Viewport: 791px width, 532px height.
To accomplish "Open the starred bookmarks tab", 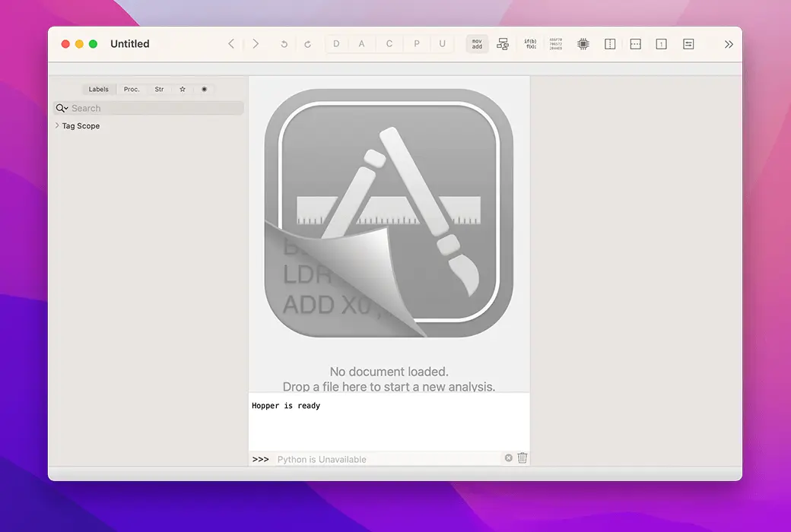I will coord(183,89).
